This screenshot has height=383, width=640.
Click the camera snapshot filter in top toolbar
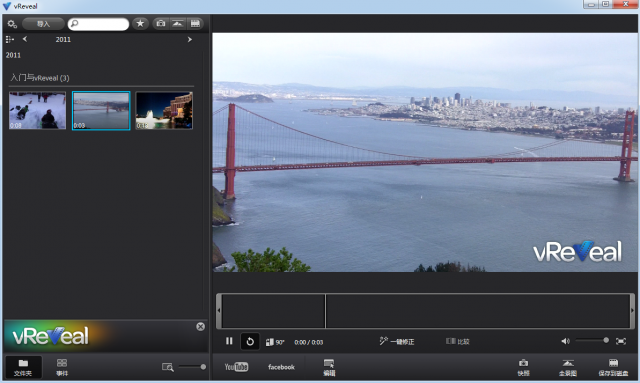click(x=161, y=24)
